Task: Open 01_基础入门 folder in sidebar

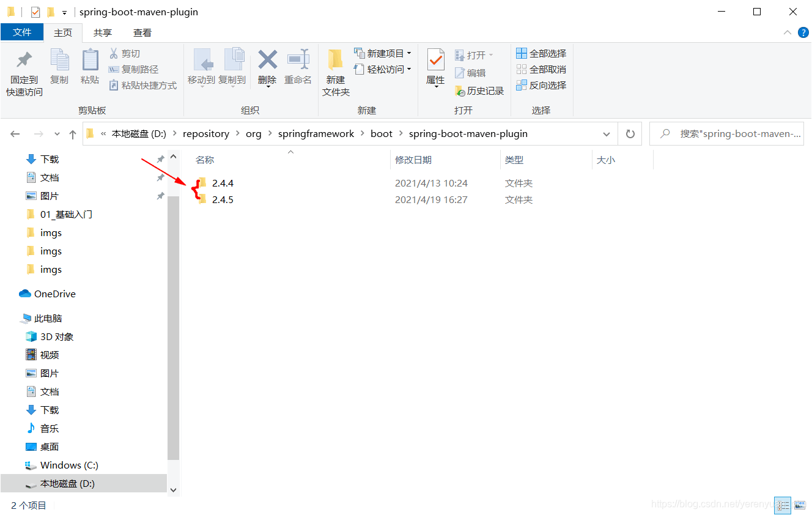Action: pos(59,214)
